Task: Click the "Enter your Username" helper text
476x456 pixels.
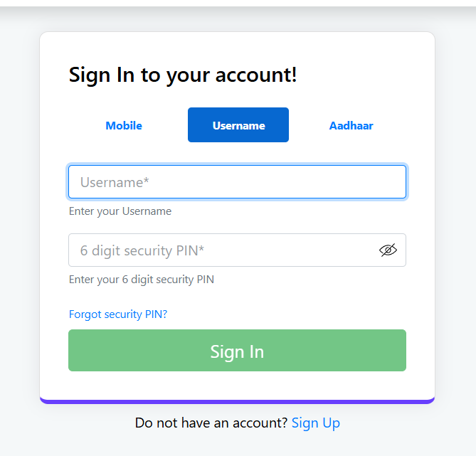Action: (120, 211)
